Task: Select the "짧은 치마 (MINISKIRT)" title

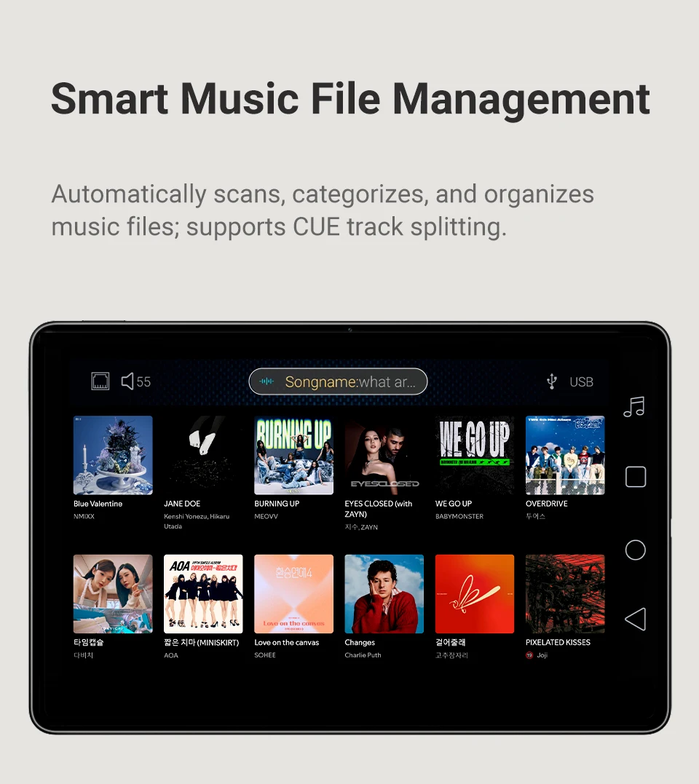Action: 202,643
